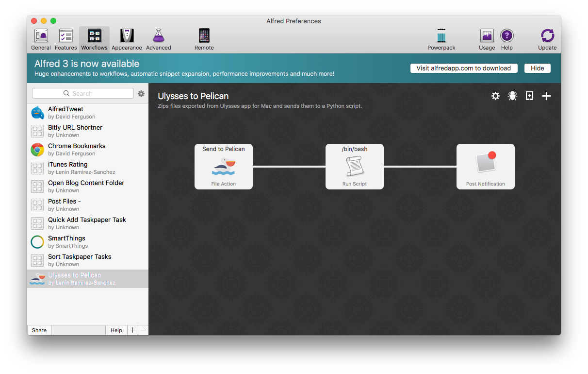
Task: Click the Alfred Preferences window title
Action: [294, 21]
